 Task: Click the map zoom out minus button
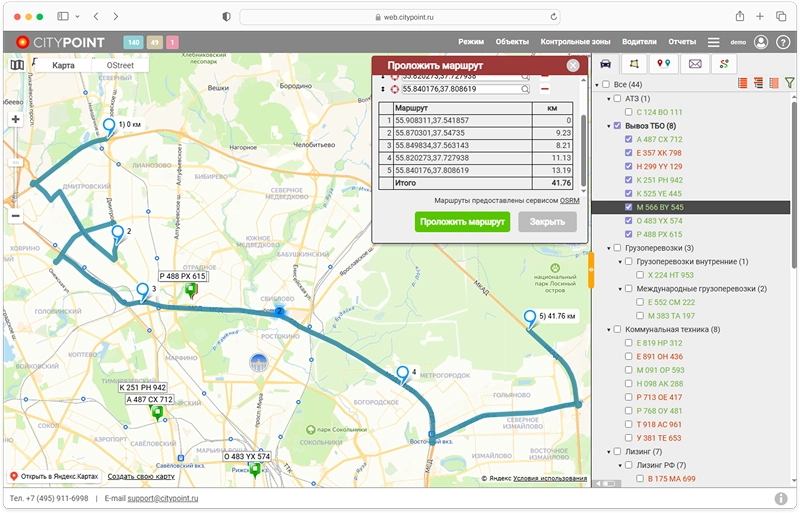(15, 215)
